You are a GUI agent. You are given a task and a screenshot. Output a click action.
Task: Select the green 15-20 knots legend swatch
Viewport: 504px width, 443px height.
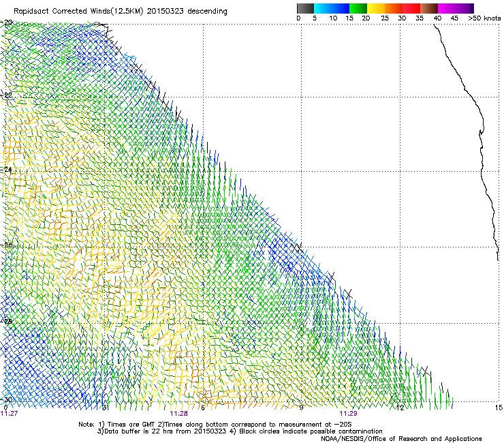tap(358, 8)
